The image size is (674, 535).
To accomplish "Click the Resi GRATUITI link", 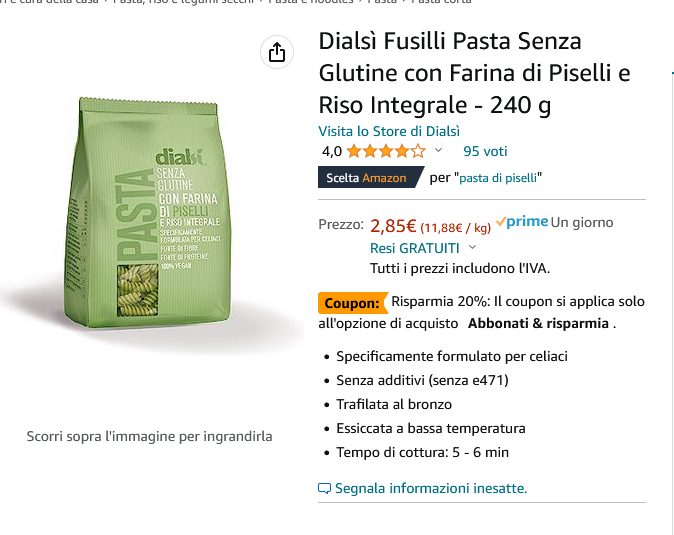I will 415,248.
